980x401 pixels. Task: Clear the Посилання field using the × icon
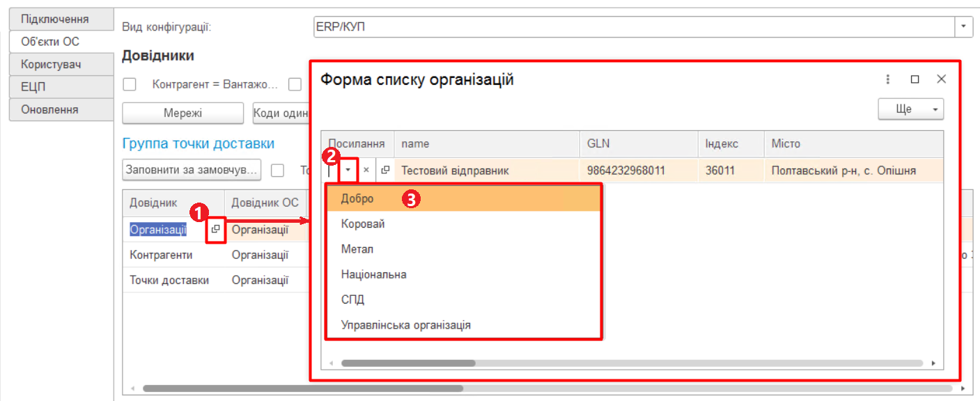[366, 169]
